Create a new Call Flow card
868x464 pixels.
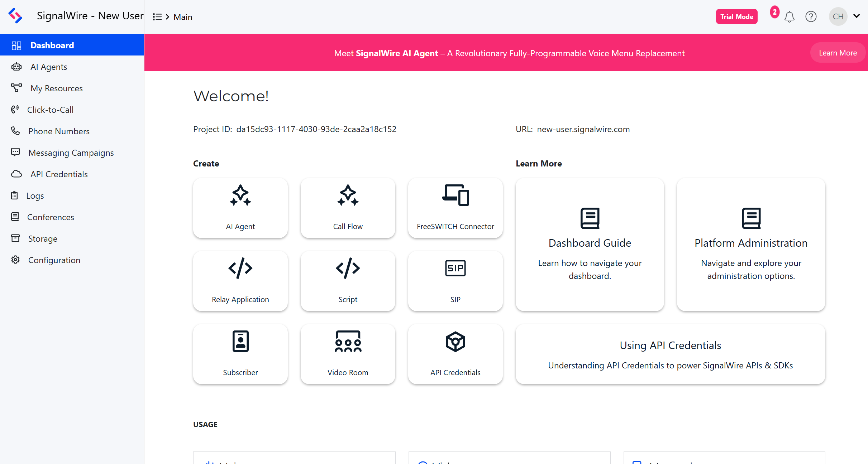348,208
